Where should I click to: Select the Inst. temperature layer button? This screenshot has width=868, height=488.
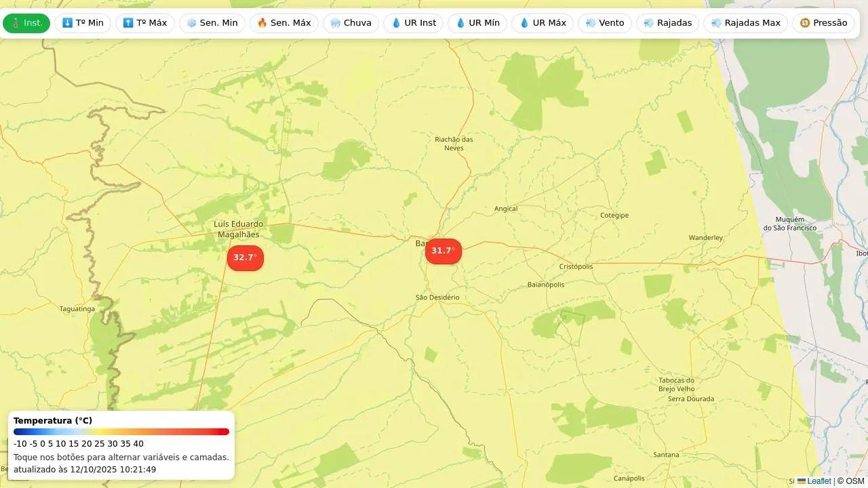coord(26,23)
